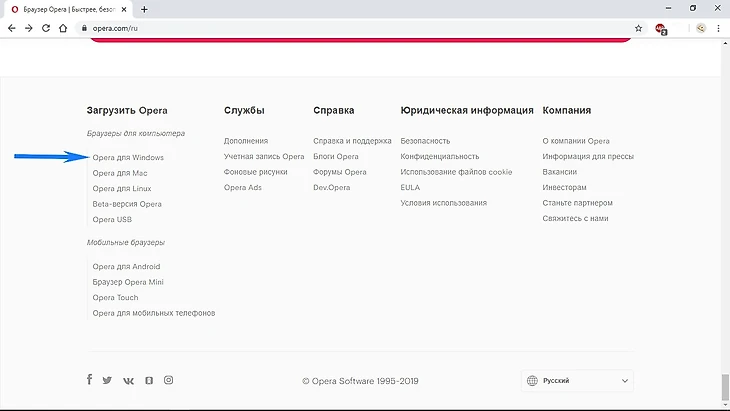Open the Opera для Windows link

pyautogui.click(x=128, y=157)
